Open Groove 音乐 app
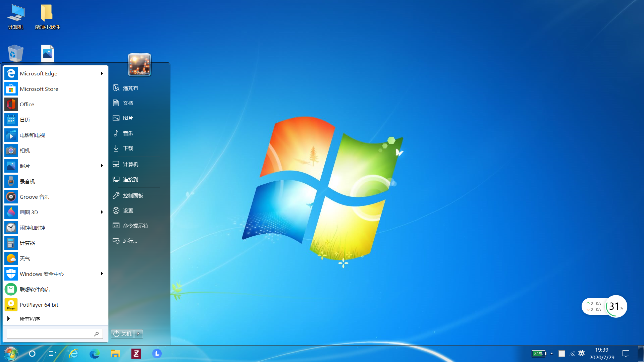This screenshot has height=362, width=644. [x=55, y=197]
